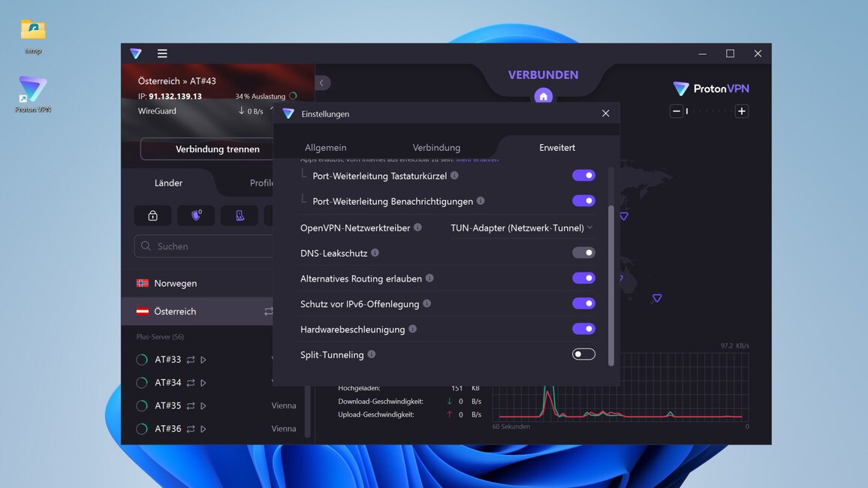Open the TUN-Adapter network driver dropdown

(x=520, y=227)
